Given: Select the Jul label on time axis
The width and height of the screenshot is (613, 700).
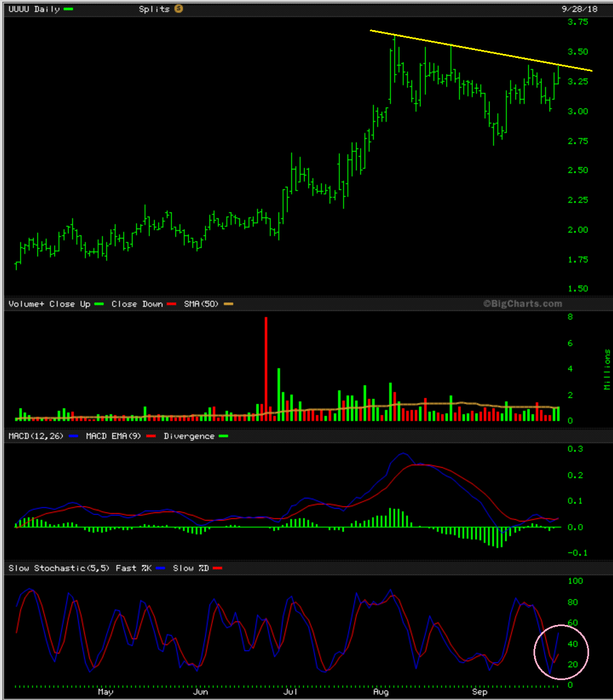Looking at the screenshot, I should 291,693.
